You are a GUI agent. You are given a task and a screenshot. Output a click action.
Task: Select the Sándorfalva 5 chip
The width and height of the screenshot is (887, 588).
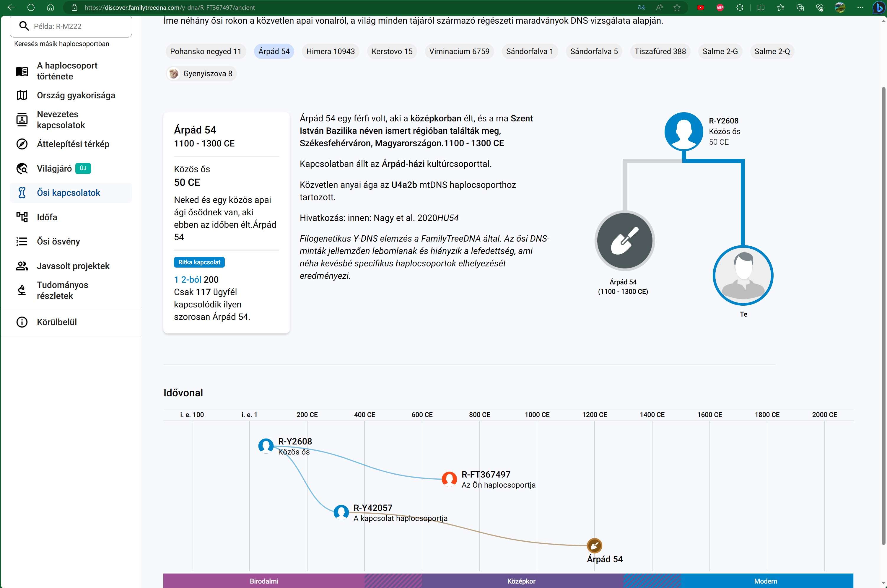(594, 51)
